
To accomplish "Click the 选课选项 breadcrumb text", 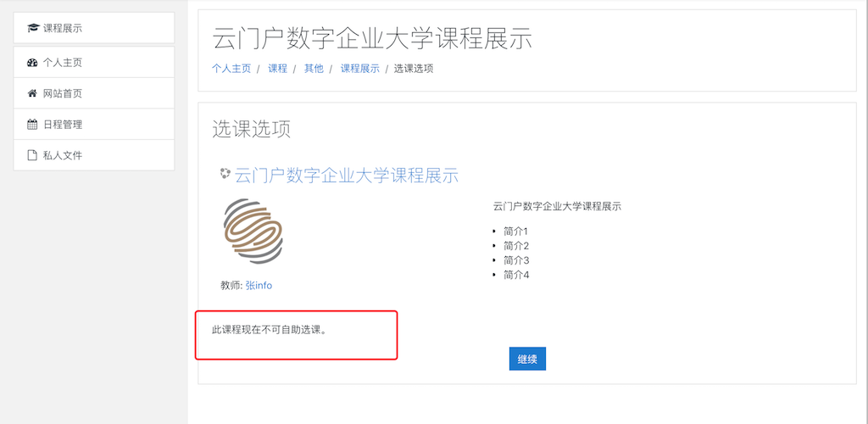I will pos(414,69).
